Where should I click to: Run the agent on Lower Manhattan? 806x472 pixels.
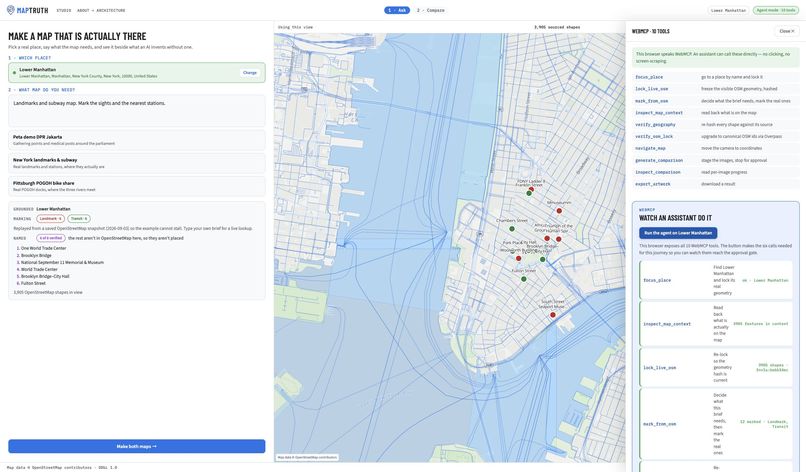pos(678,233)
